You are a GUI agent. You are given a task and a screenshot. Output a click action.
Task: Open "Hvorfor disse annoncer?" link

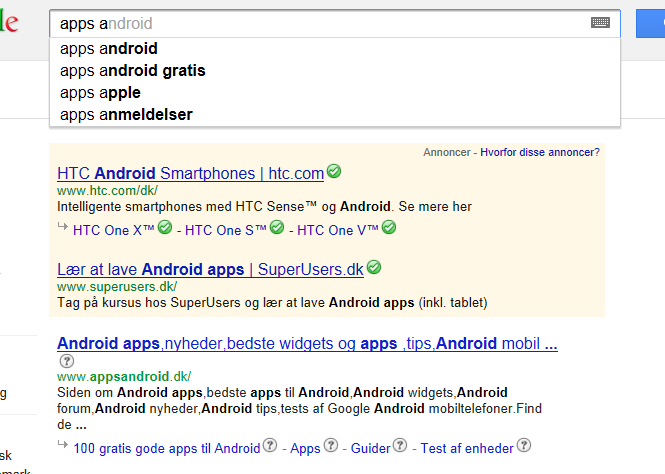(x=540, y=152)
